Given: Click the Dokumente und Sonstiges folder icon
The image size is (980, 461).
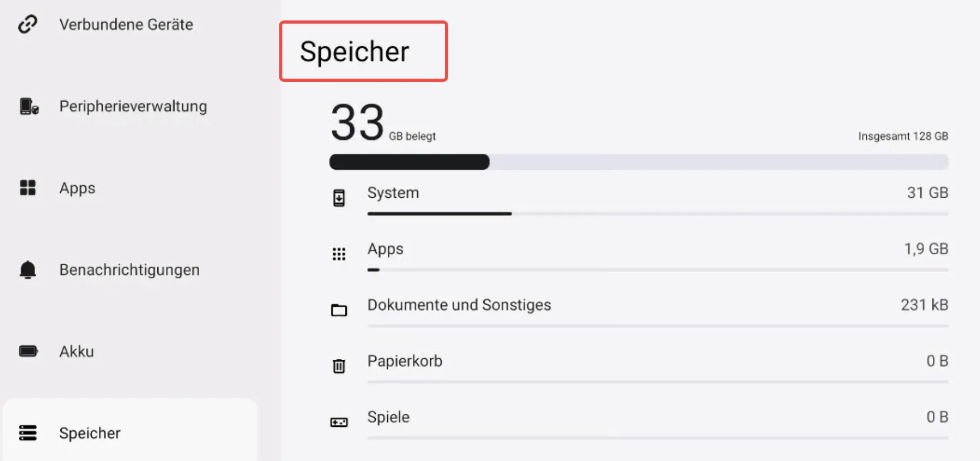Looking at the screenshot, I should 339,310.
